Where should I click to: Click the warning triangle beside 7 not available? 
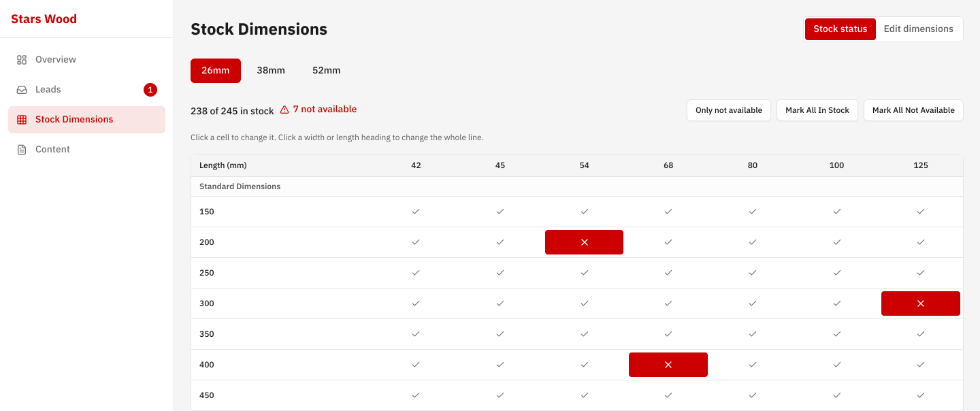[x=284, y=110]
